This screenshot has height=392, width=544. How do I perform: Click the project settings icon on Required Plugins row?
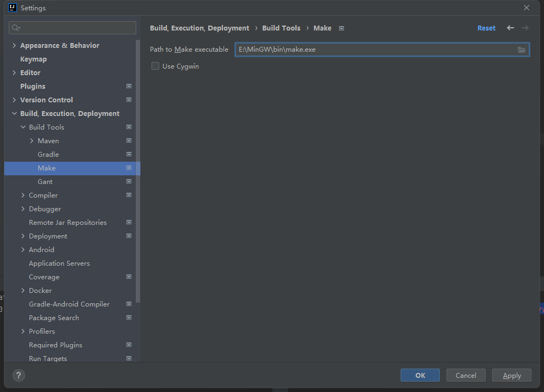129,345
